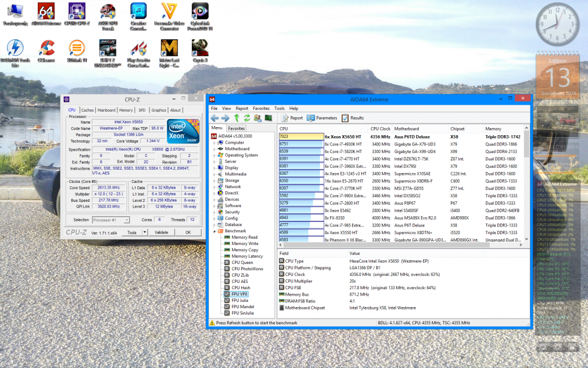588x368 pixels.
Task: Click the Tools button in CPU-Z
Action: point(131,232)
